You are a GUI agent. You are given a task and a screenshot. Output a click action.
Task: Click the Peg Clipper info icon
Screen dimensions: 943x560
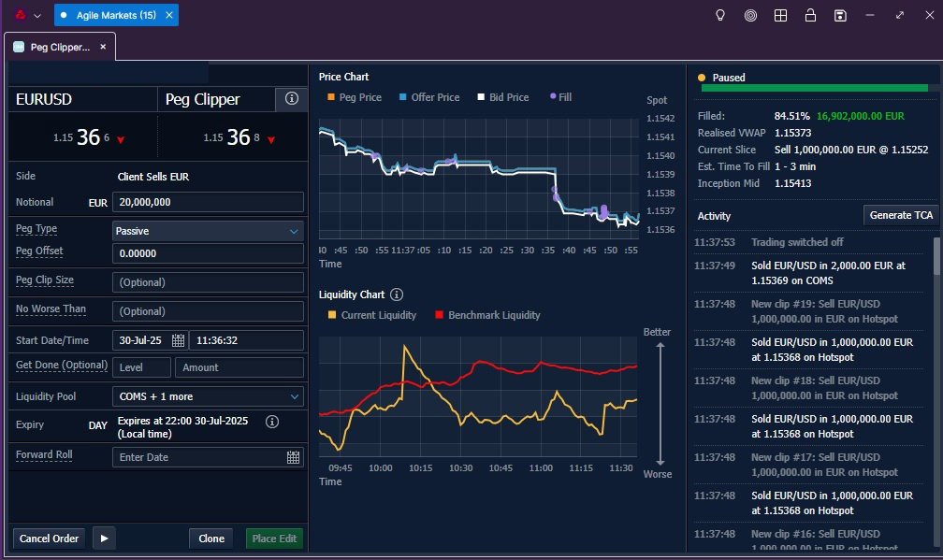click(x=291, y=99)
